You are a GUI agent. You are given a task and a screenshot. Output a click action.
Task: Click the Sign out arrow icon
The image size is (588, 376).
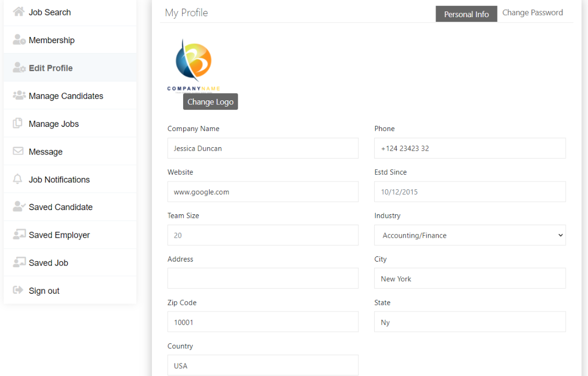point(18,290)
